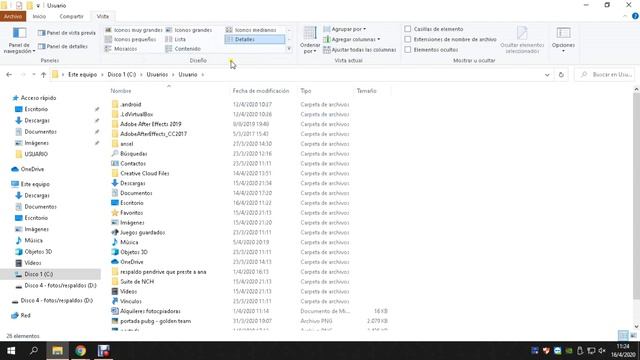Expand the layout gallery more arrow
This screenshot has height=360, width=640.
point(289,49)
